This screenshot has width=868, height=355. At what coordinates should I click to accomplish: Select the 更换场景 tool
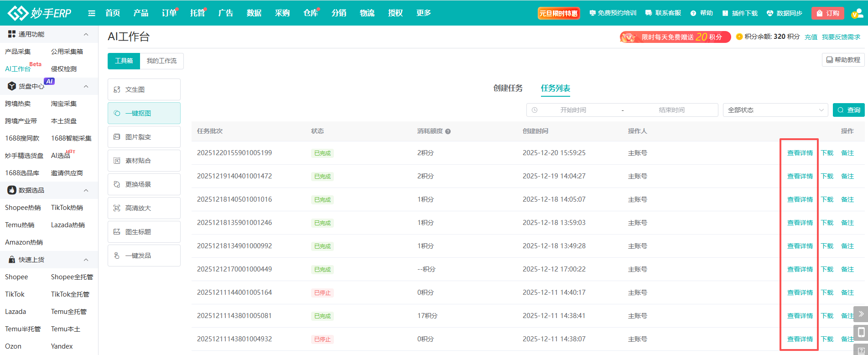coord(144,184)
